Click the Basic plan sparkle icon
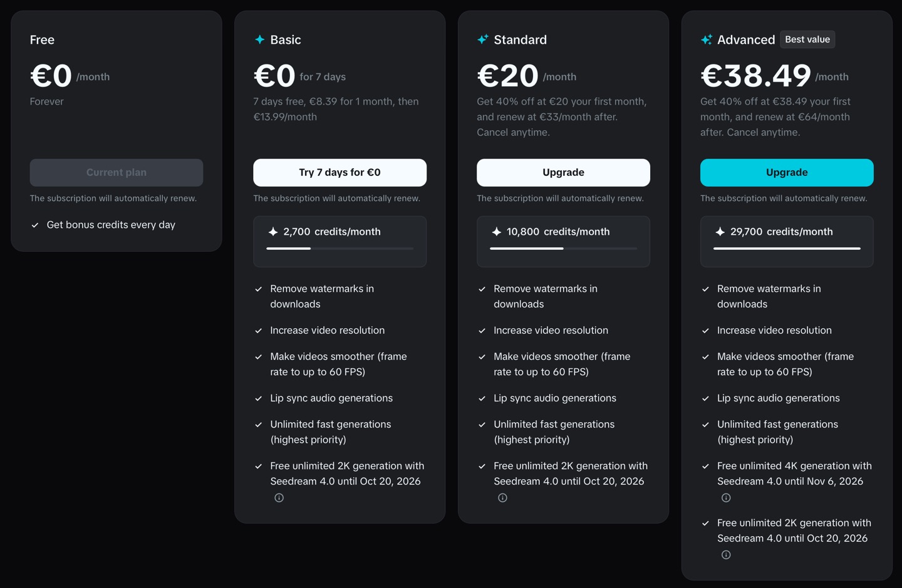The height and width of the screenshot is (588, 902). (259, 39)
